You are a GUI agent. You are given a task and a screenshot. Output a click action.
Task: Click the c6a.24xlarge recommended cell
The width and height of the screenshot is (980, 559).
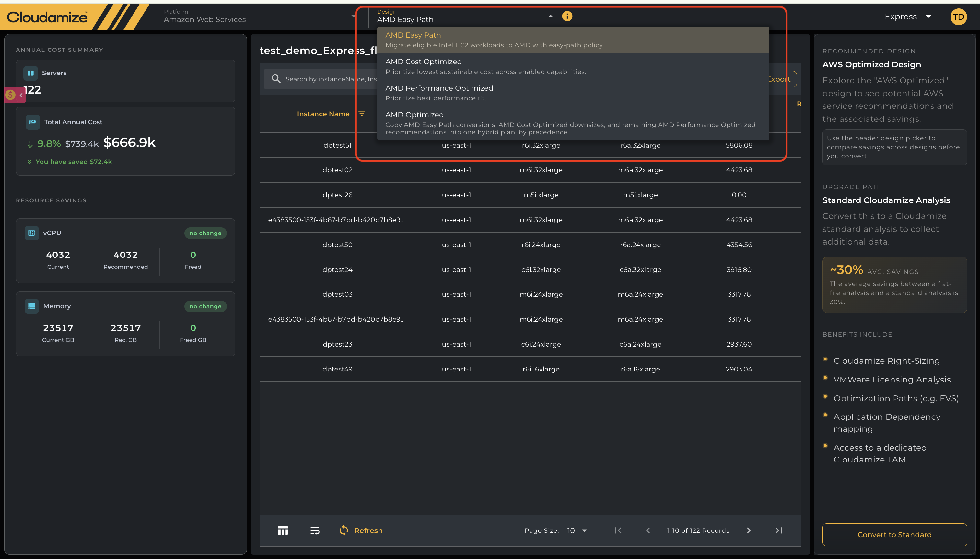pos(640,344)
